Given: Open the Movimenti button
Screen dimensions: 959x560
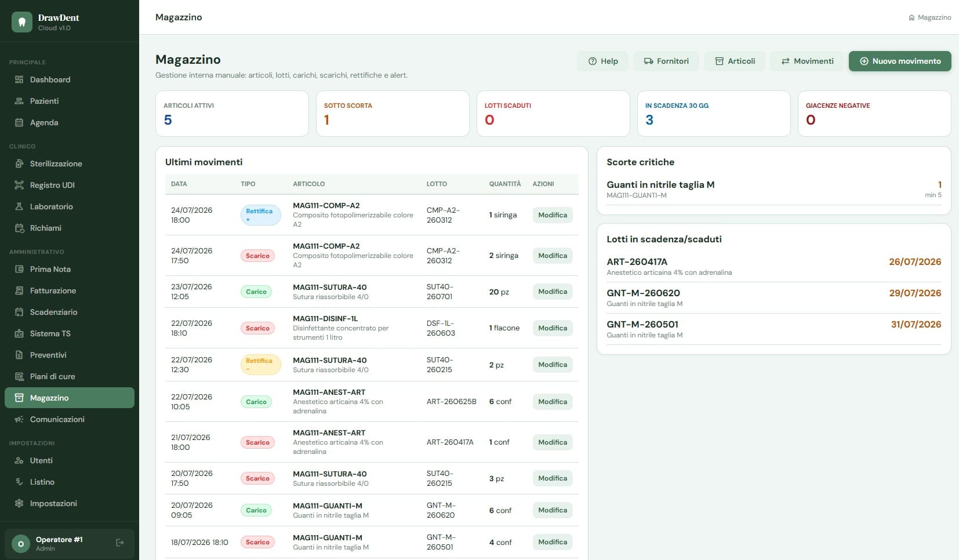Looking at the screenshot, I should pos(807,61).
